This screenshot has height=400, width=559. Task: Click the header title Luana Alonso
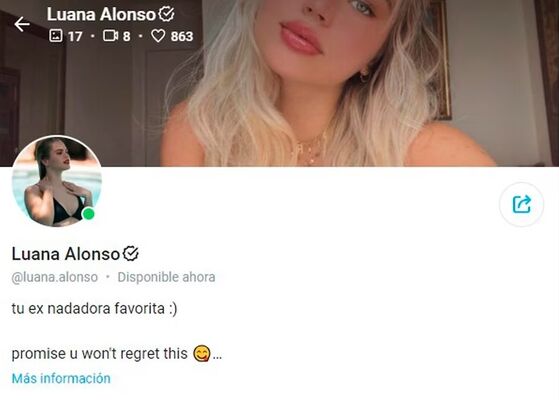point(101,15)
